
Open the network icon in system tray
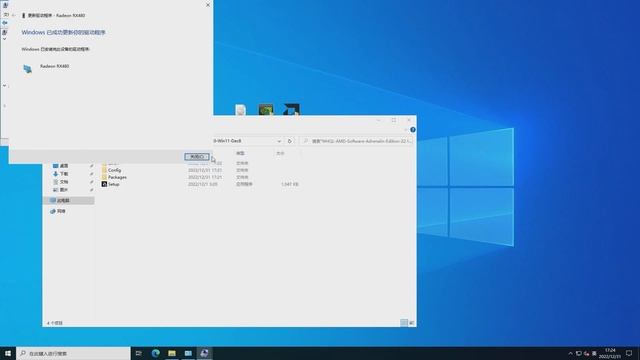(578, 353)
